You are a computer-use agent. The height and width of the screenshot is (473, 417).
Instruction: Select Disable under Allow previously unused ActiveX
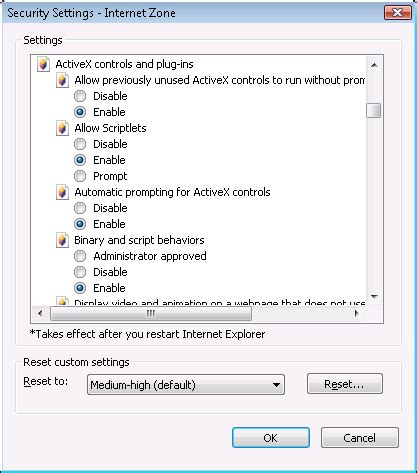[x=80, y=96]
